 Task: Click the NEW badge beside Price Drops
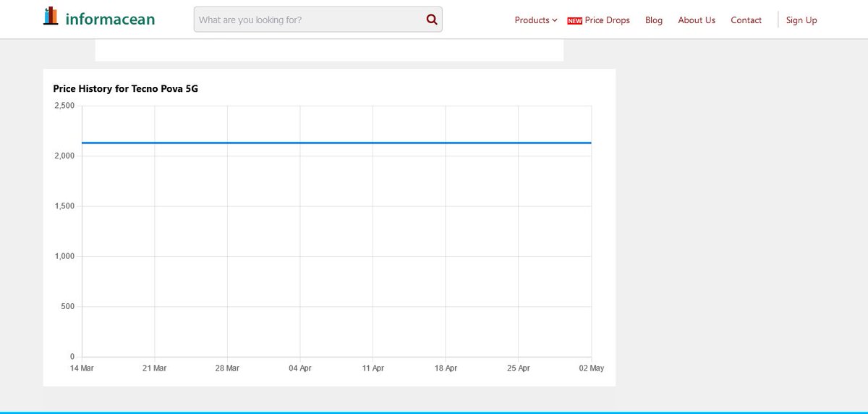point(574,21)
